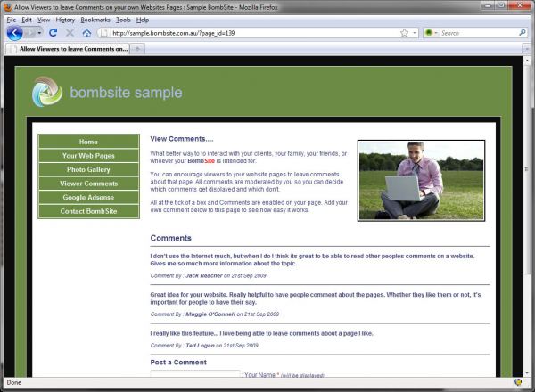Select the 'Allow Viewers to leave Comments' tab
The image size is (535, 392).
[68, 48]
